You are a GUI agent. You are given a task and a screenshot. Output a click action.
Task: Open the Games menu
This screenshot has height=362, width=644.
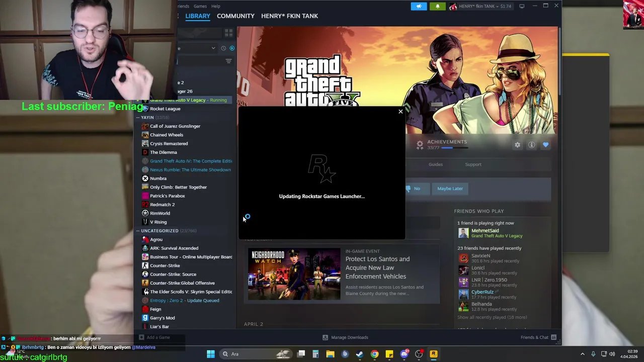click(x=200, y=6)
